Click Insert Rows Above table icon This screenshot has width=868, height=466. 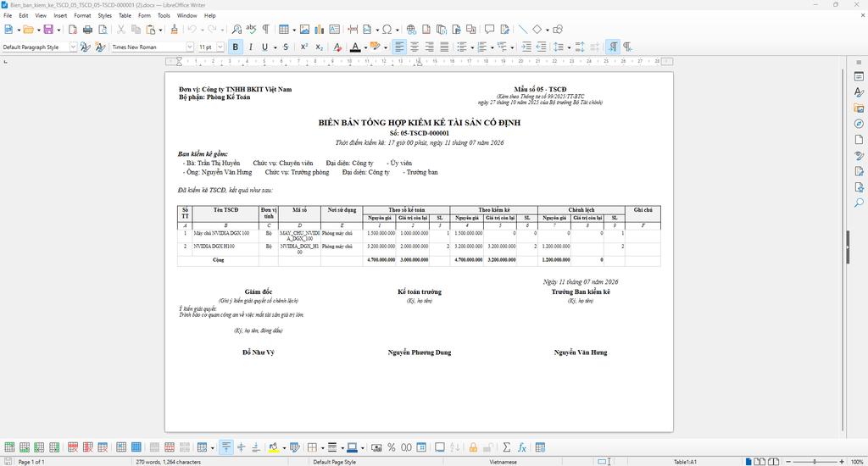[x=9, y=447]
